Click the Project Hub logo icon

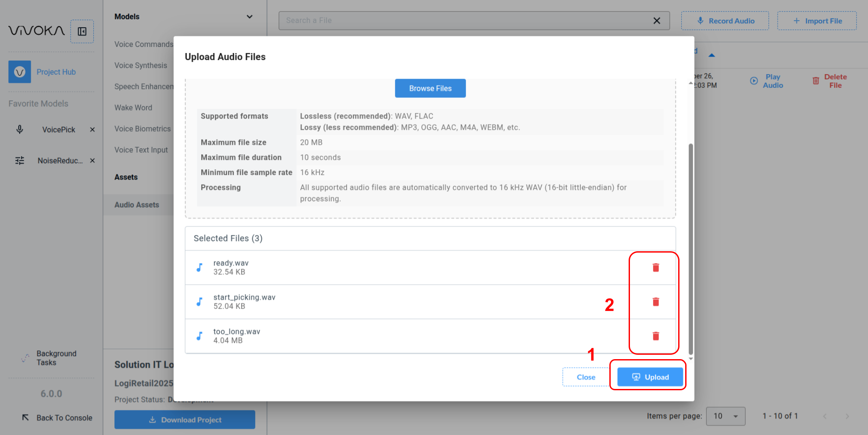pos(20,72)
